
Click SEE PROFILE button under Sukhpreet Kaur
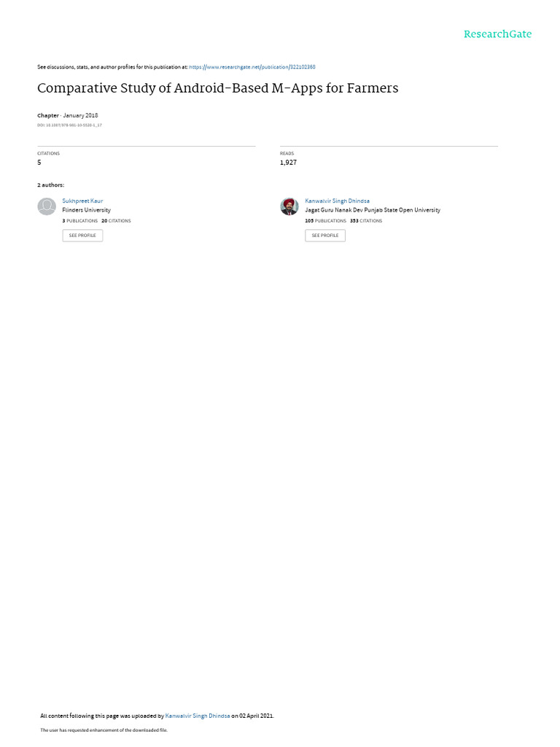(82, 236)
